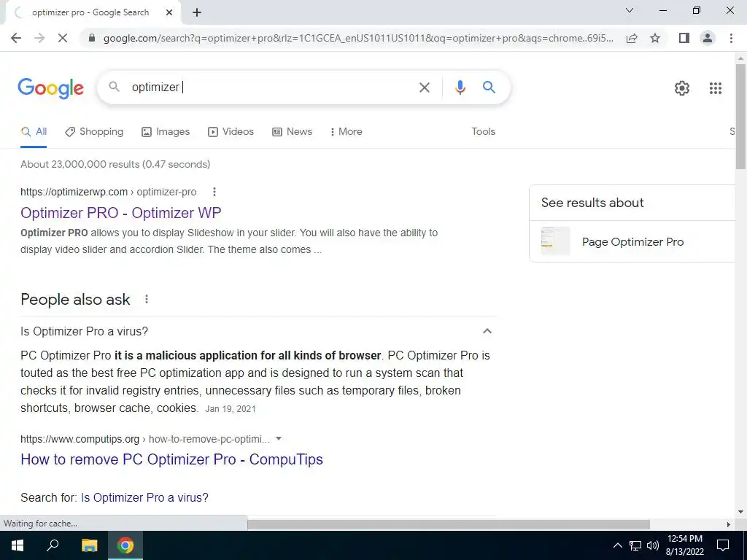Stop loading the page
The height and width of the screenshot is (560, 747).
tap(63, 38)
